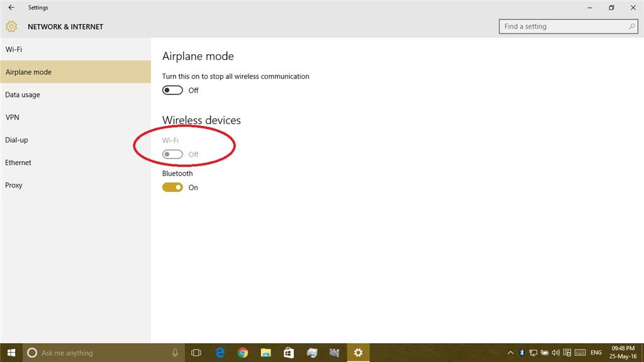
Task: Open the Windows Store taskbar icon
Action: [x=289, y=353]
